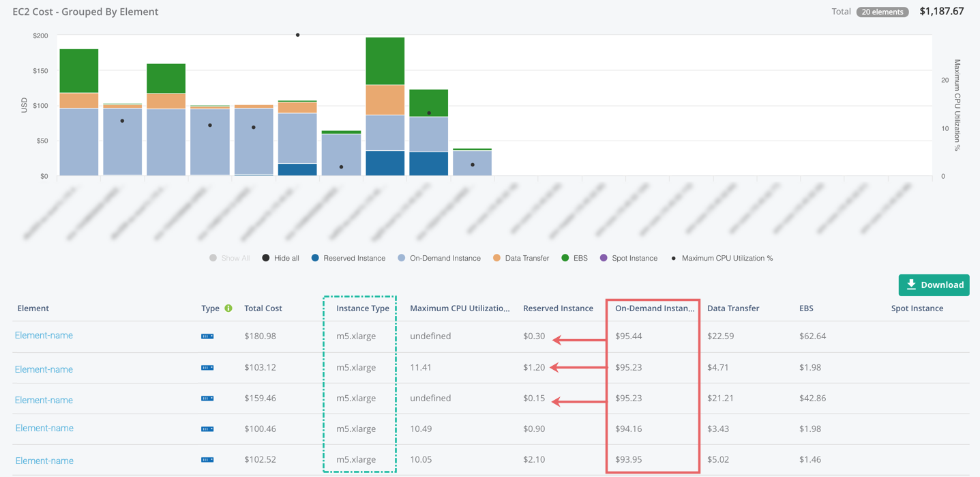Sort by the Data Transfer column header

click(733, 308)
